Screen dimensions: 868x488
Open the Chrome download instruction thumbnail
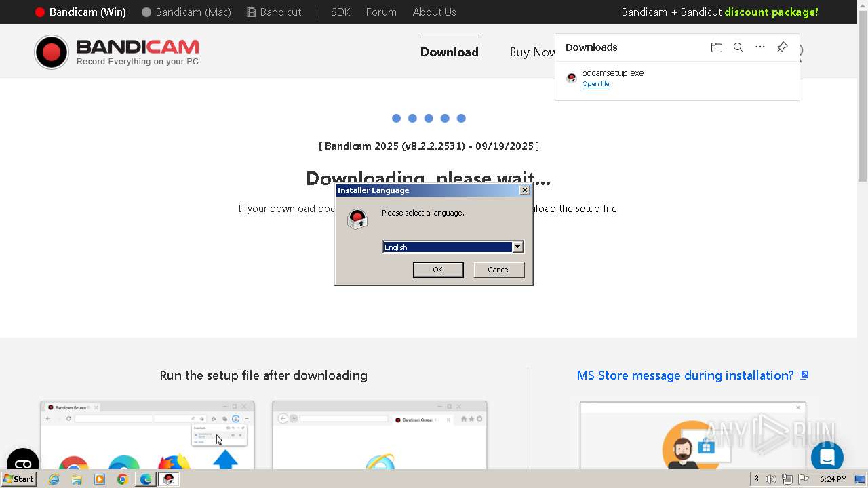147,435
